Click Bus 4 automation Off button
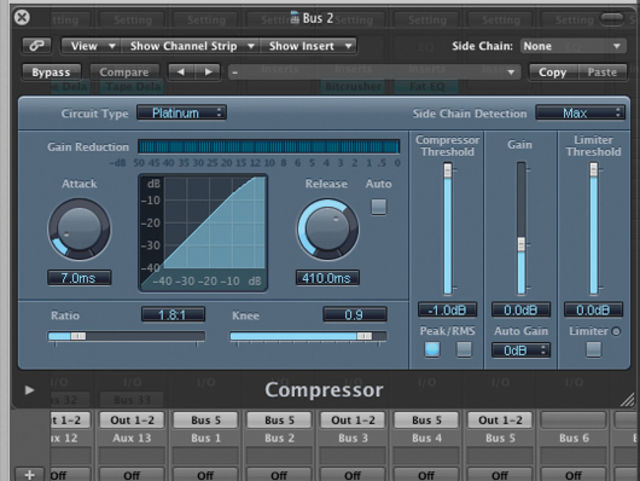This screenshot has width=640, height=481. click(x=427, y=475)
